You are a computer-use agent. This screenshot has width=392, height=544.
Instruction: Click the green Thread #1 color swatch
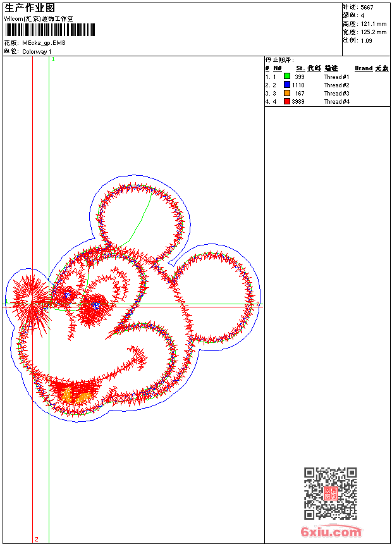pos(287,77)
